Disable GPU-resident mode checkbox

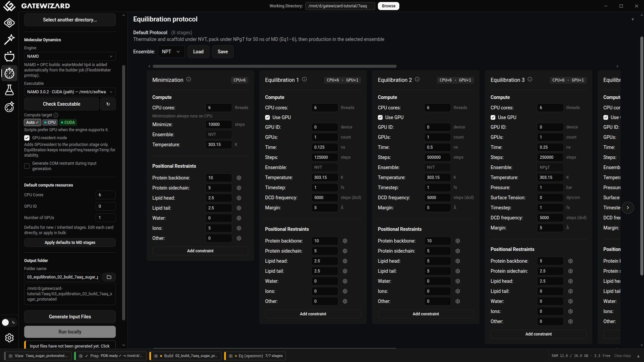coord(27,138)
